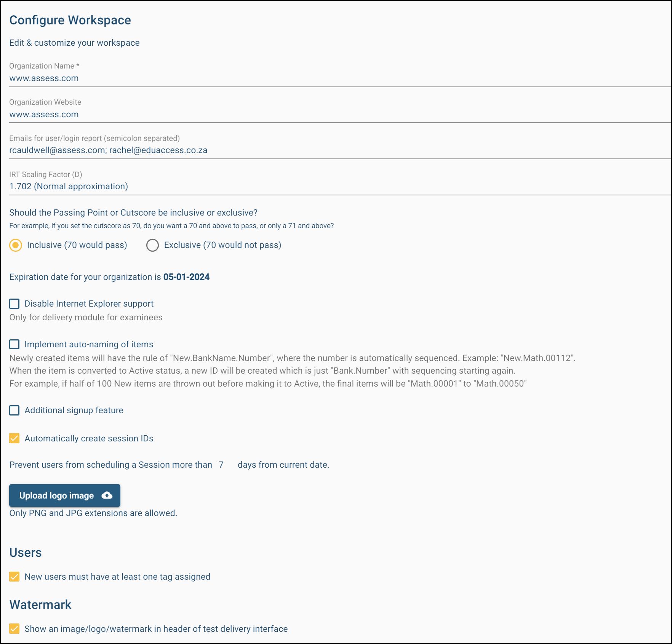
Task: Disable Show image/logo/watermark in header checkbox
Action: click(x=14, y=629)
